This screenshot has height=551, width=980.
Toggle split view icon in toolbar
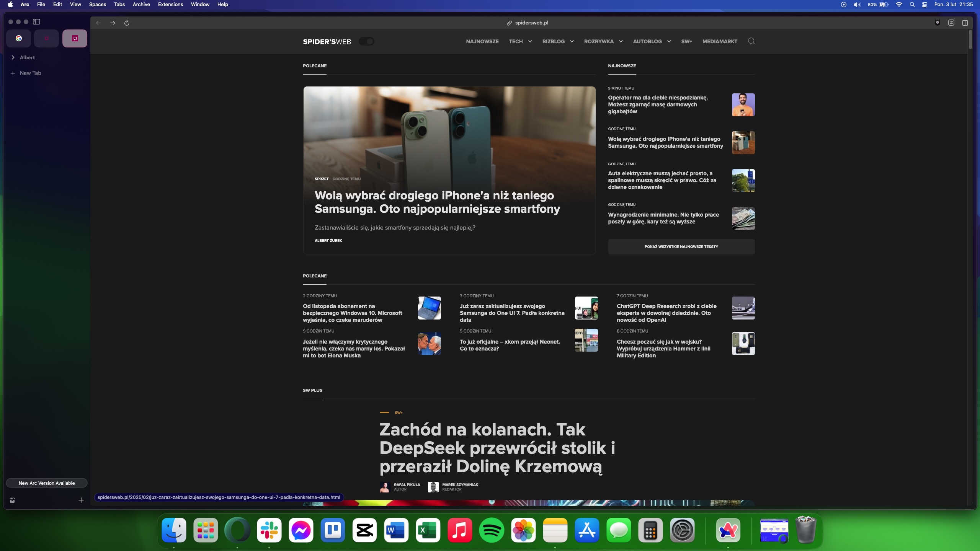(965, 23)
